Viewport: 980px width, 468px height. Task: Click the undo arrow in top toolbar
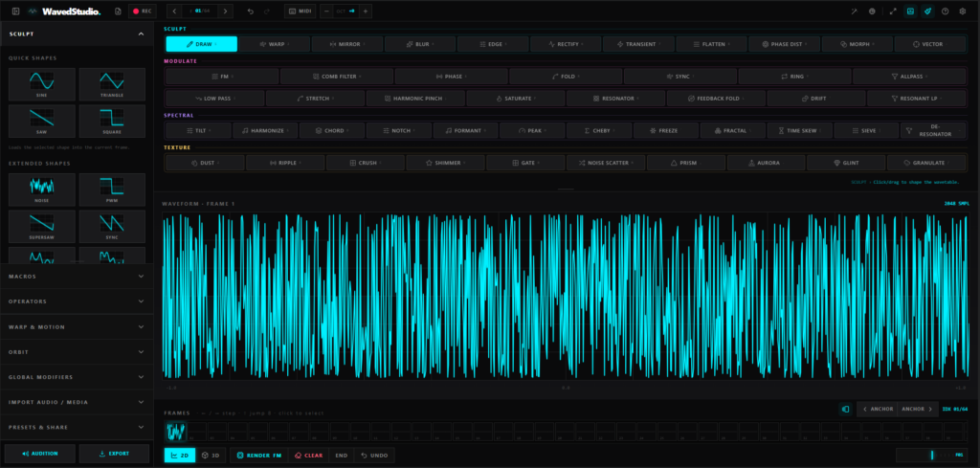click(x=251, y=11)
